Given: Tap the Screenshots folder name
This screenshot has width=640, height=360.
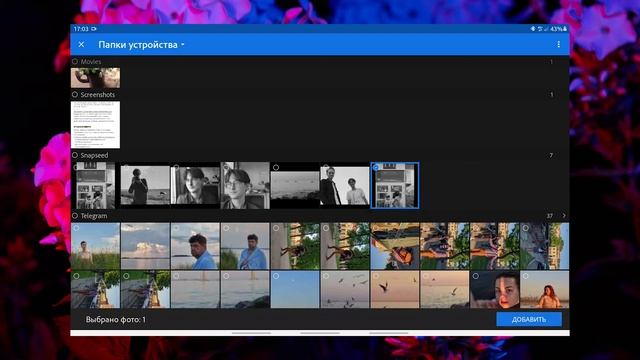Looking at the screenshot, I should click(x=98, y=94).
